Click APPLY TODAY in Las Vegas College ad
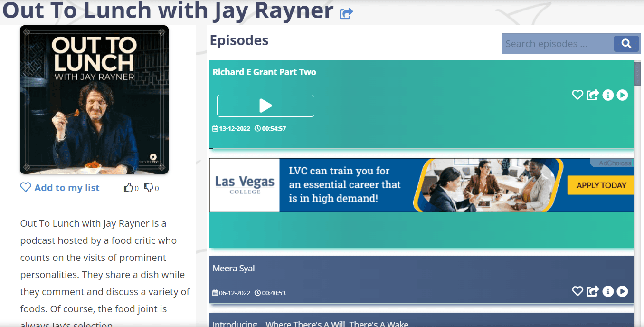Image resolution: width=644 pixels, height=327 pixels. (x=601, y=185)
